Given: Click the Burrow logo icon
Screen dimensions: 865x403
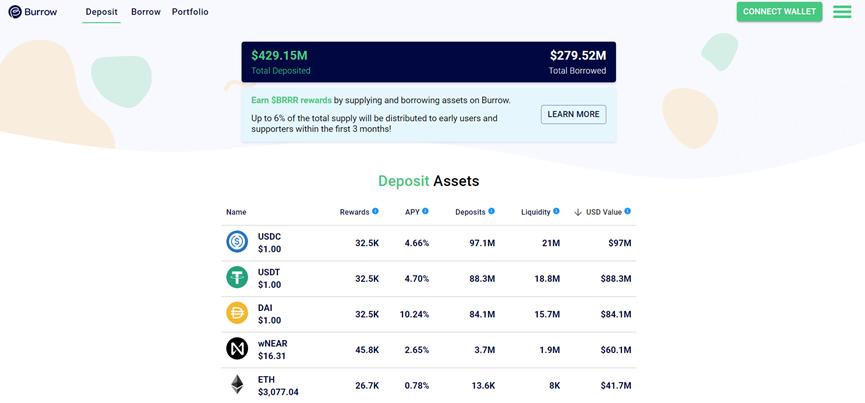Looking at the screenshot, I should coord(15,12).
